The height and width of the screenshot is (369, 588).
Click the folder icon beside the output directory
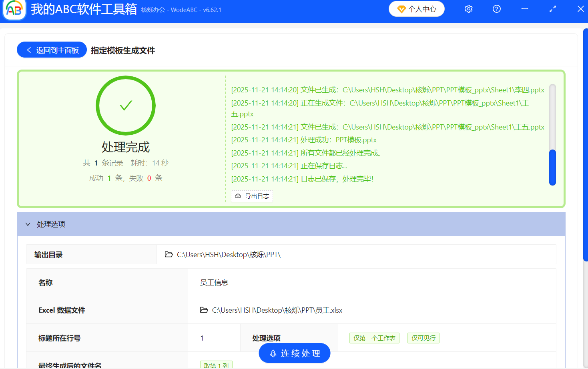point(169,254)
